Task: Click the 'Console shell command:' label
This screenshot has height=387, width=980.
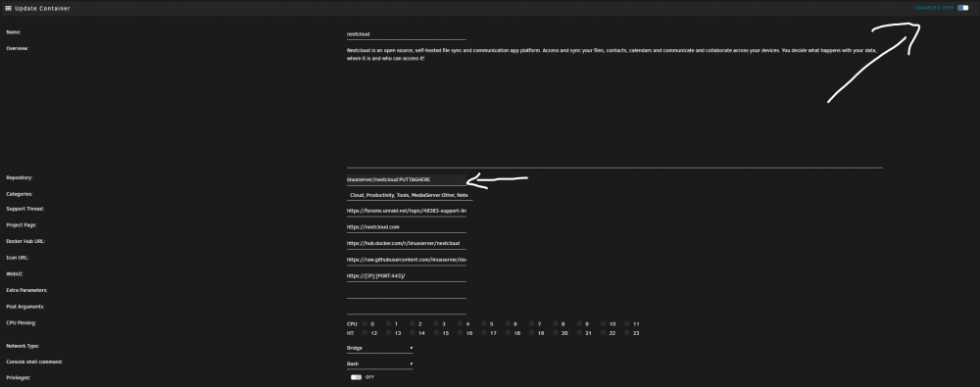Action: tap(34, 362)
